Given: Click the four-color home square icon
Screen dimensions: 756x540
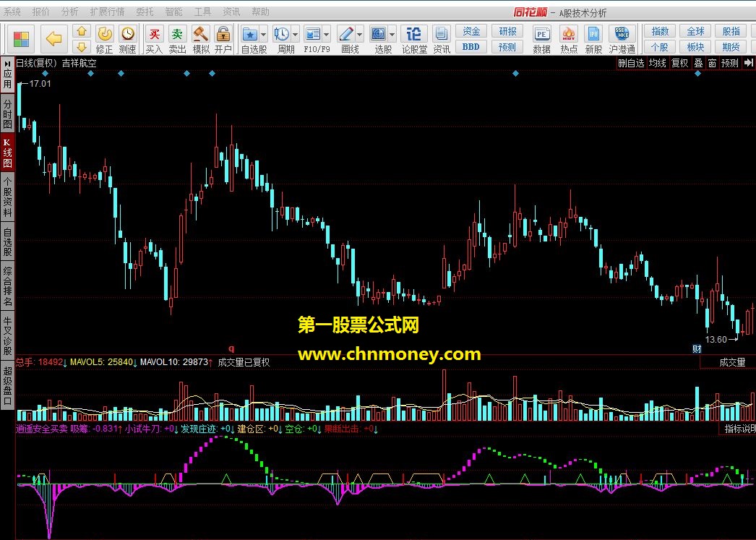Looking at the screenshot, I should point(21,39).
